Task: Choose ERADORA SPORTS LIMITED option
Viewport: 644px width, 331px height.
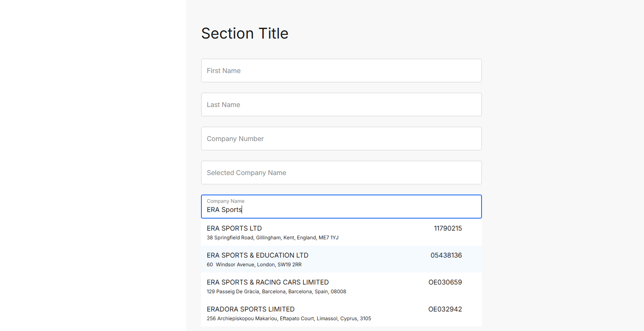Action: [x=251, y=309]
